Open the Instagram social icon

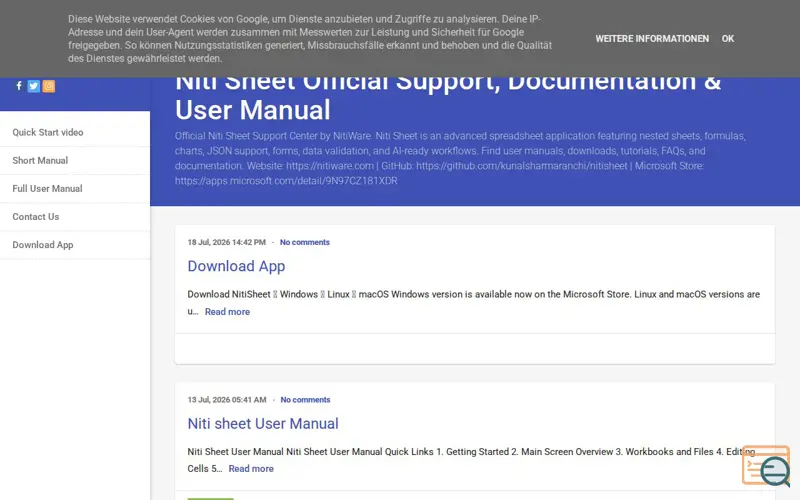tap(49, 86)
